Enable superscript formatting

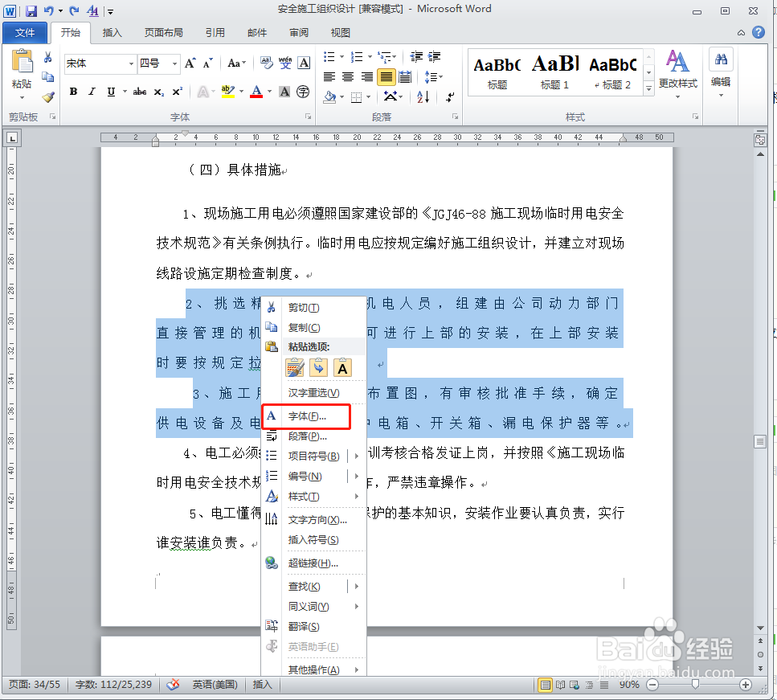(177, 92)
